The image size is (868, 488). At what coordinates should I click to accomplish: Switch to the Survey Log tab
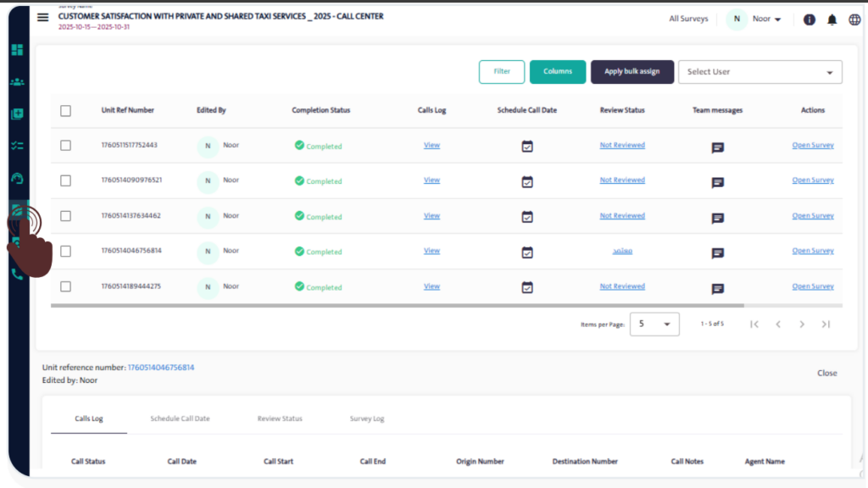[x=367, y=419]
